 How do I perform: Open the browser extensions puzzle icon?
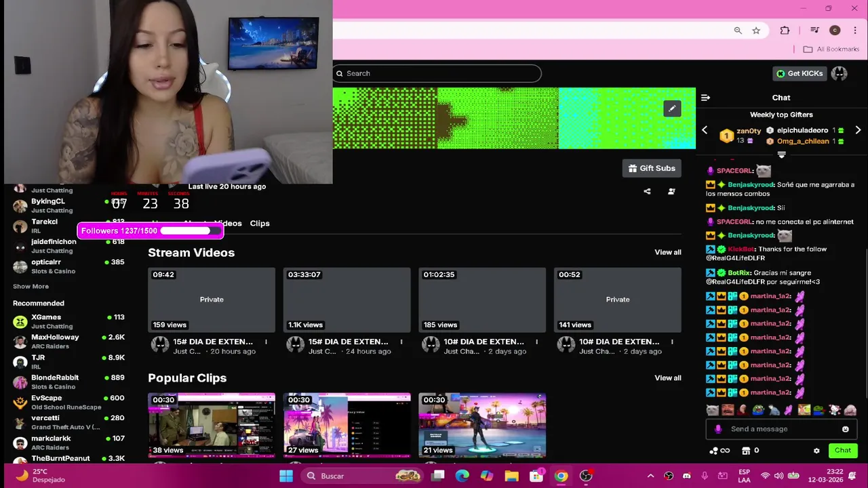[785, 30]
